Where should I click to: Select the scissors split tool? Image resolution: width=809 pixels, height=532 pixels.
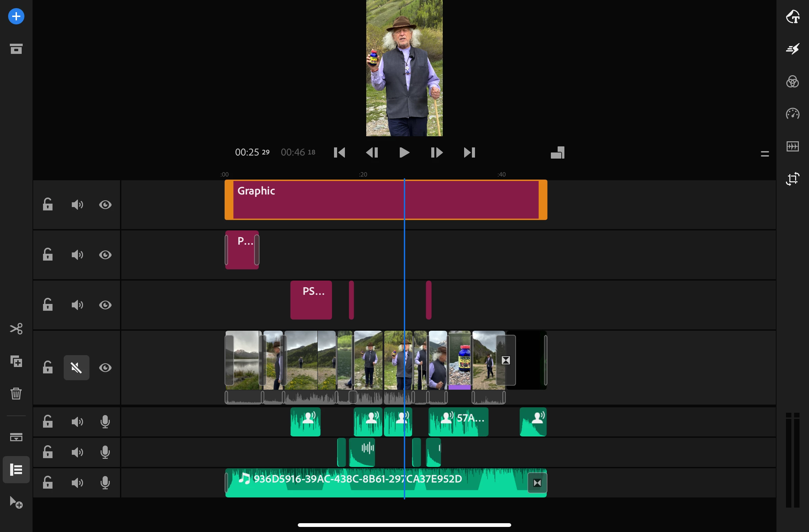(16, 329)
